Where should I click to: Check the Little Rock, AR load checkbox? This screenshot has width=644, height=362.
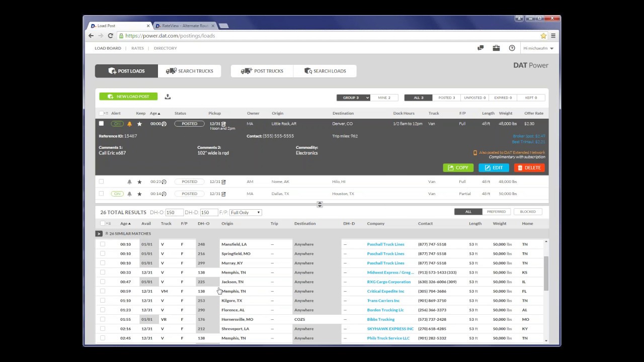[101, 123]
